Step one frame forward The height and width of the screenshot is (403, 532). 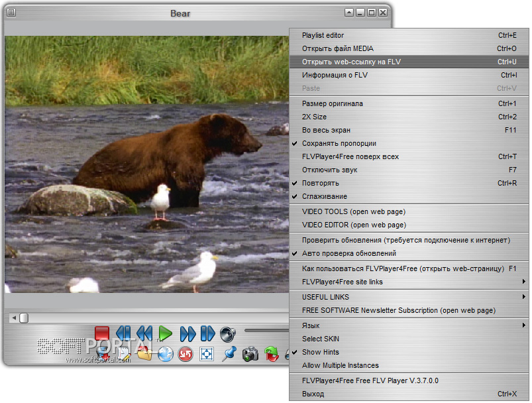point(207,333)
